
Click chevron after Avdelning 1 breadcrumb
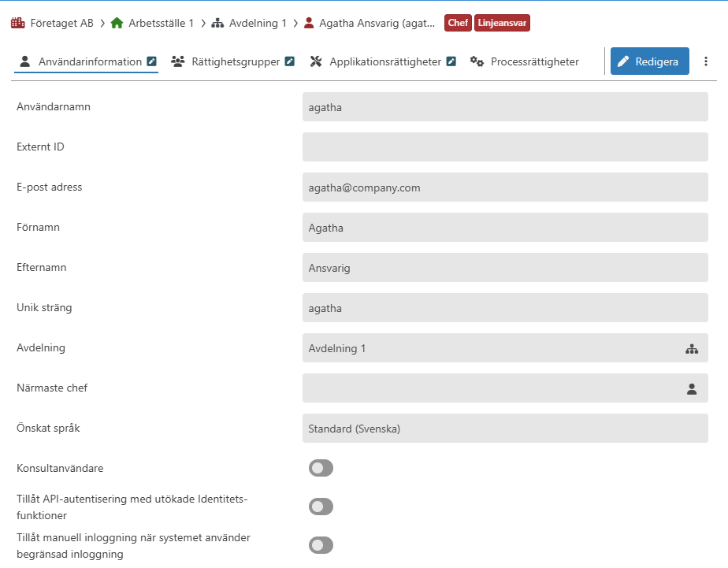295,23
